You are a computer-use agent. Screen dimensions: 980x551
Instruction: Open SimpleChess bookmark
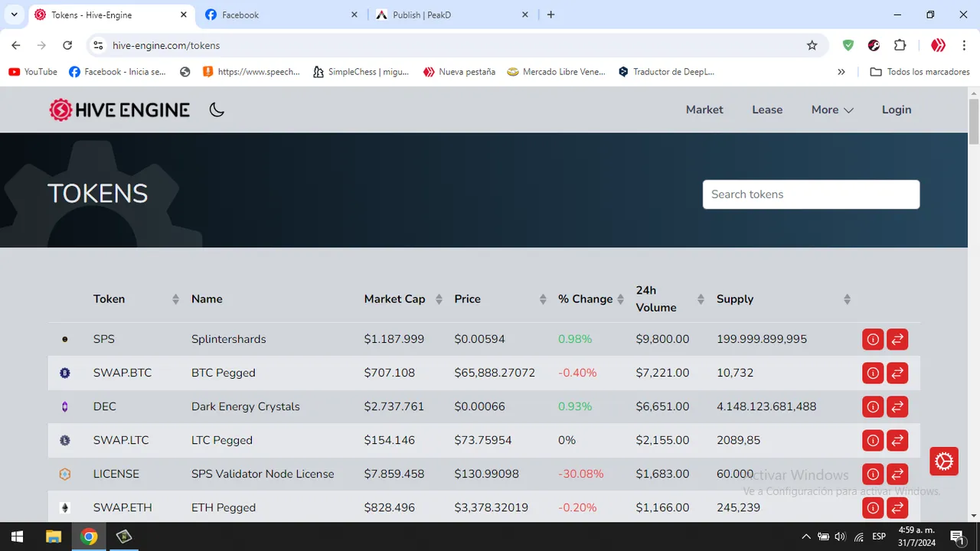click(x=361, y=72)
